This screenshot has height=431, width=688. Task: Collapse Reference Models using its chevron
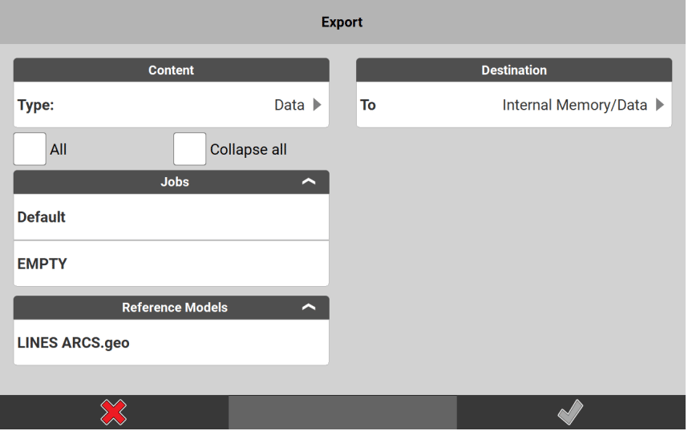(308, 308)
